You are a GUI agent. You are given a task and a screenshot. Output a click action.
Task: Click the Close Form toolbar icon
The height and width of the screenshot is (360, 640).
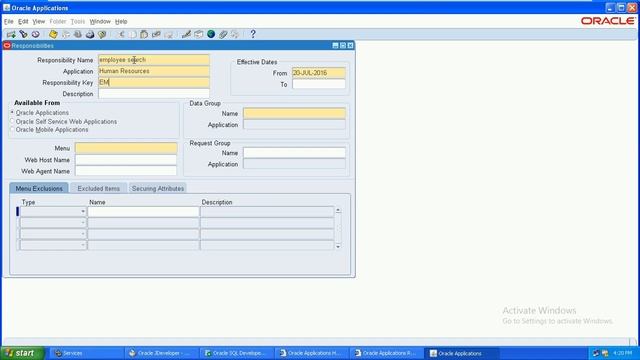102,35
